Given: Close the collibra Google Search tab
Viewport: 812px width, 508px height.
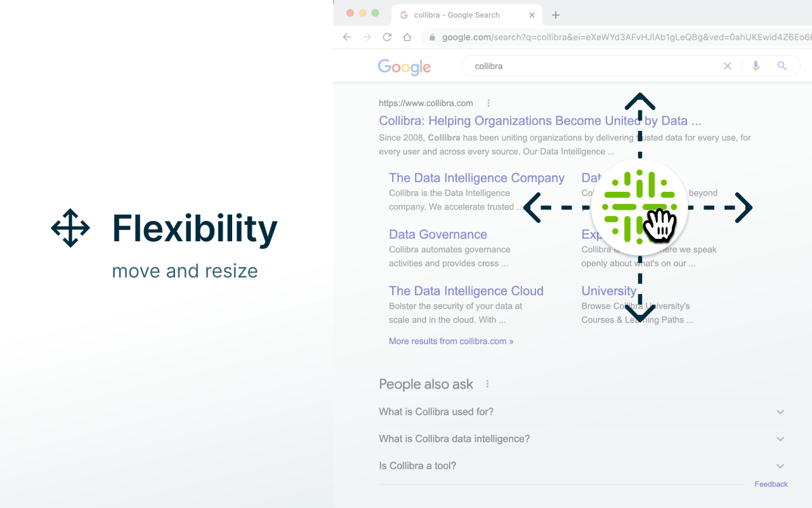Looking at the screenshot, I should pyautogui.click(x=532, y=15).
